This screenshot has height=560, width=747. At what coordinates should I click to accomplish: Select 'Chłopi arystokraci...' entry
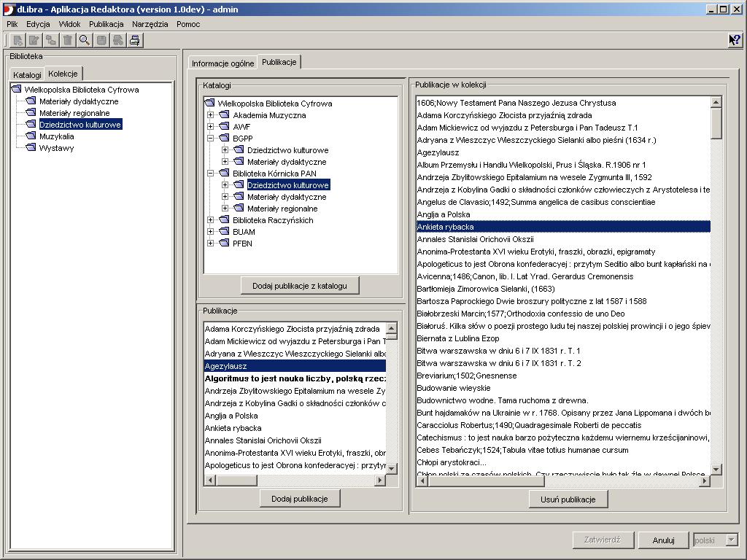563,462
